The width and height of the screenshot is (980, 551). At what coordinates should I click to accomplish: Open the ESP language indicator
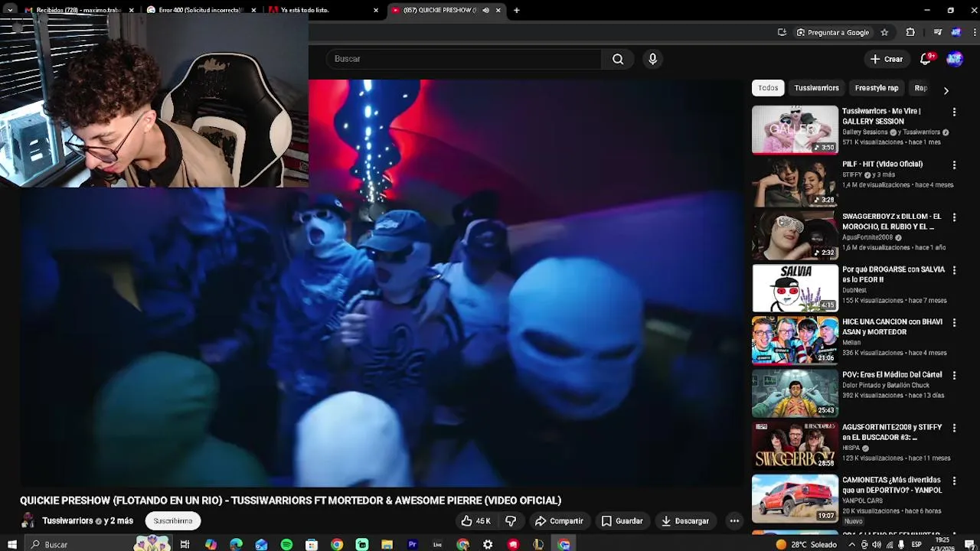click(x=916, y=544)
